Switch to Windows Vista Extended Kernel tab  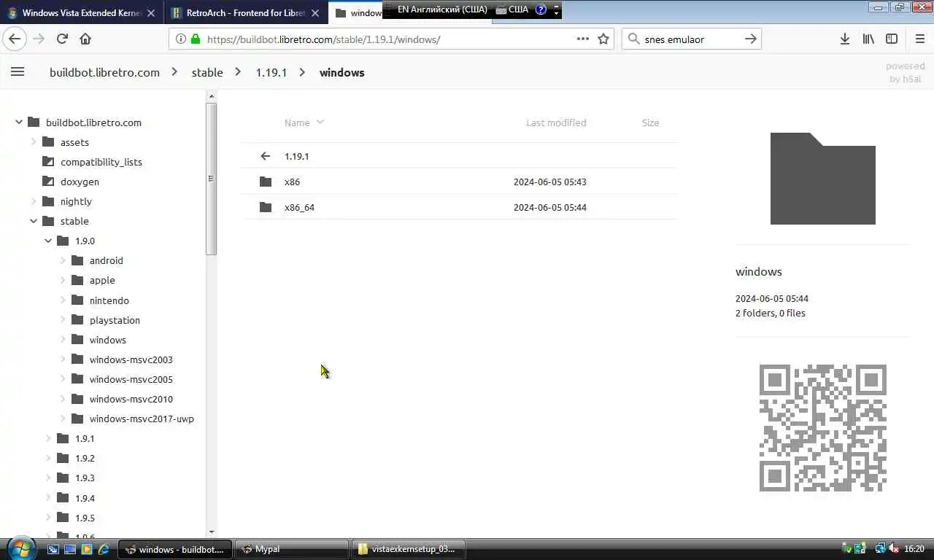(82, 12)
